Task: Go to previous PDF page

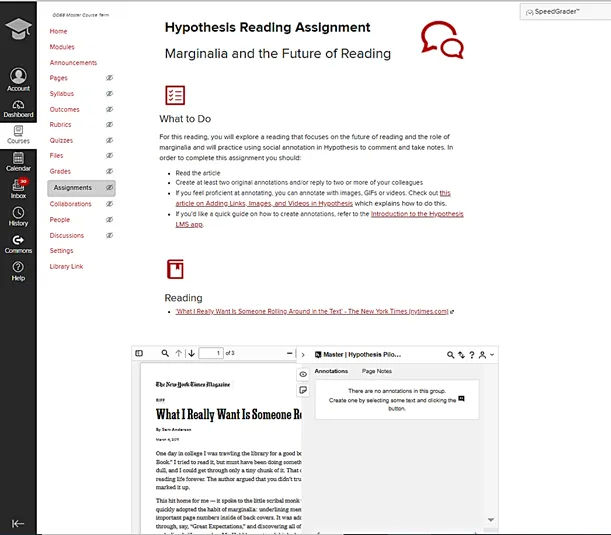Action: [x=178, y=353]
